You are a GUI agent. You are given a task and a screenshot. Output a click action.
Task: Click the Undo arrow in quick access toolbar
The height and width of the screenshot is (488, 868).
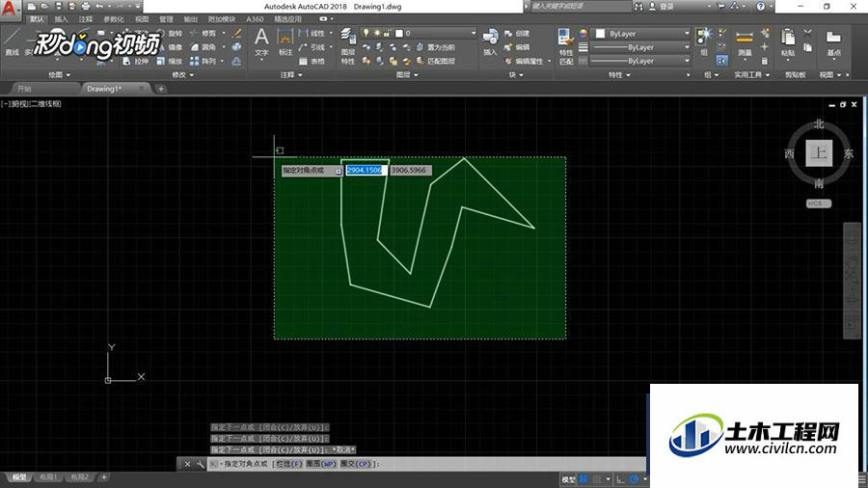(99, 7)
